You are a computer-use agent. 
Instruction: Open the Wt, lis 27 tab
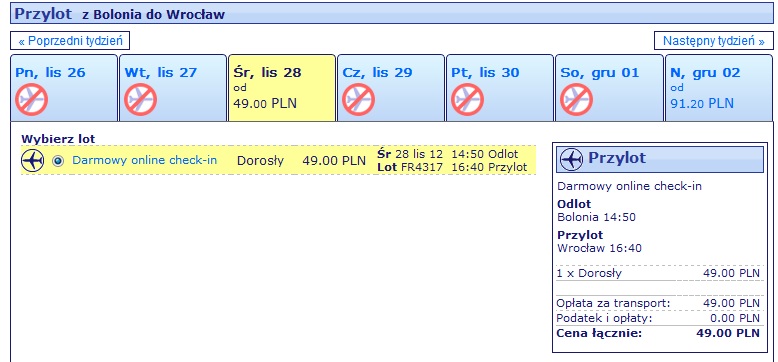173,88
